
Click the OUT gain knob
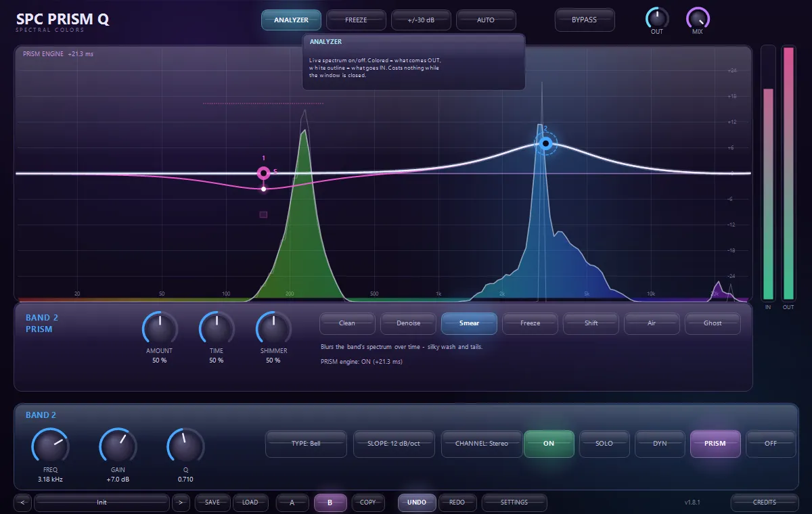coord(657,18)
